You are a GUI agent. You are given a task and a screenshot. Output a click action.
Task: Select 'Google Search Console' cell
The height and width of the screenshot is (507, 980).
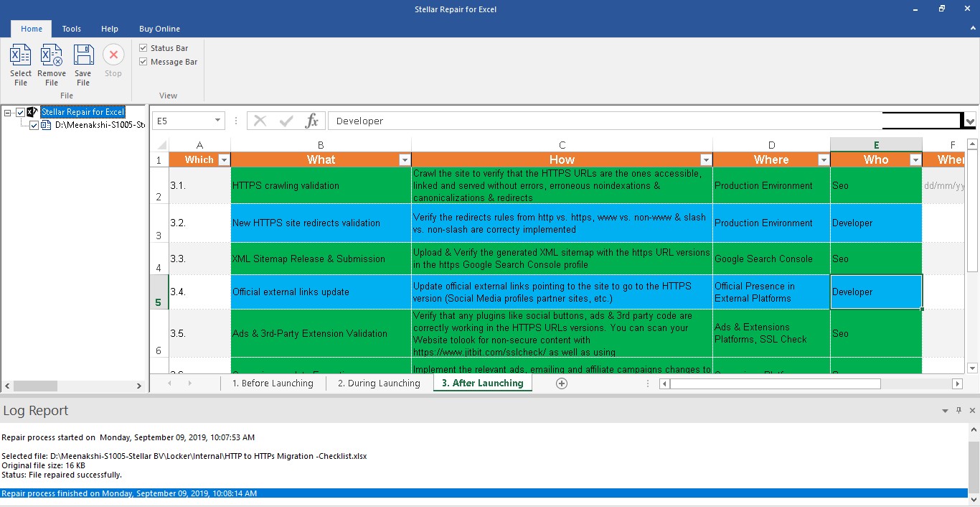(771, 259)
